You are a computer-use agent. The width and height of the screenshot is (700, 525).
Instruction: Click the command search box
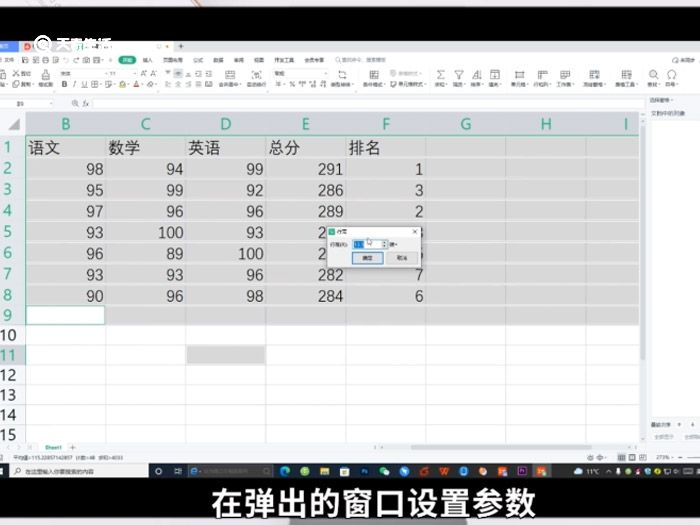coord(361,60)
